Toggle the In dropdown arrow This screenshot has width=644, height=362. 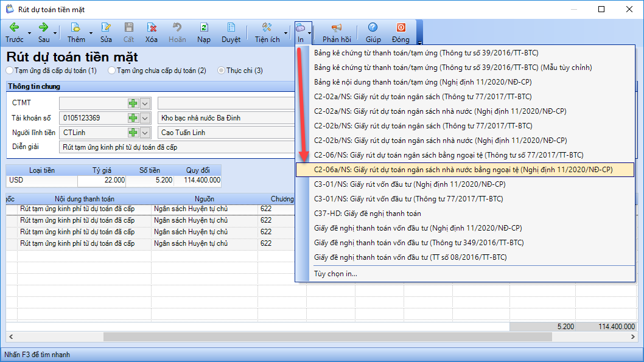pyautogui.click(x=309, y=33)
